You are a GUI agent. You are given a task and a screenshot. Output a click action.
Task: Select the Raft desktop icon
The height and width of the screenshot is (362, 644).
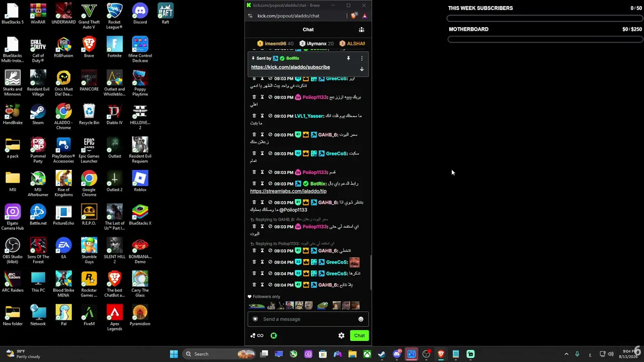(166, 14)
